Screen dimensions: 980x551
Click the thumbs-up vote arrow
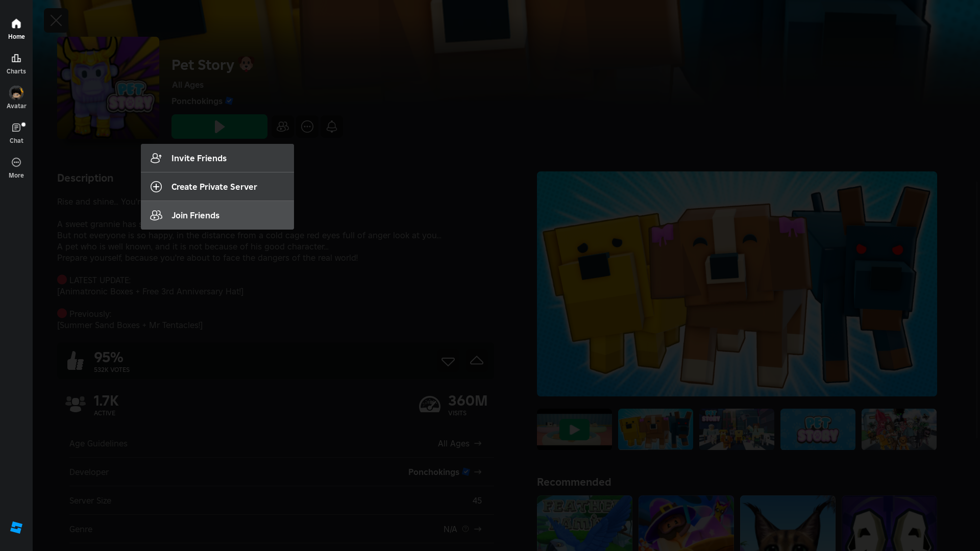coord(476,361)
